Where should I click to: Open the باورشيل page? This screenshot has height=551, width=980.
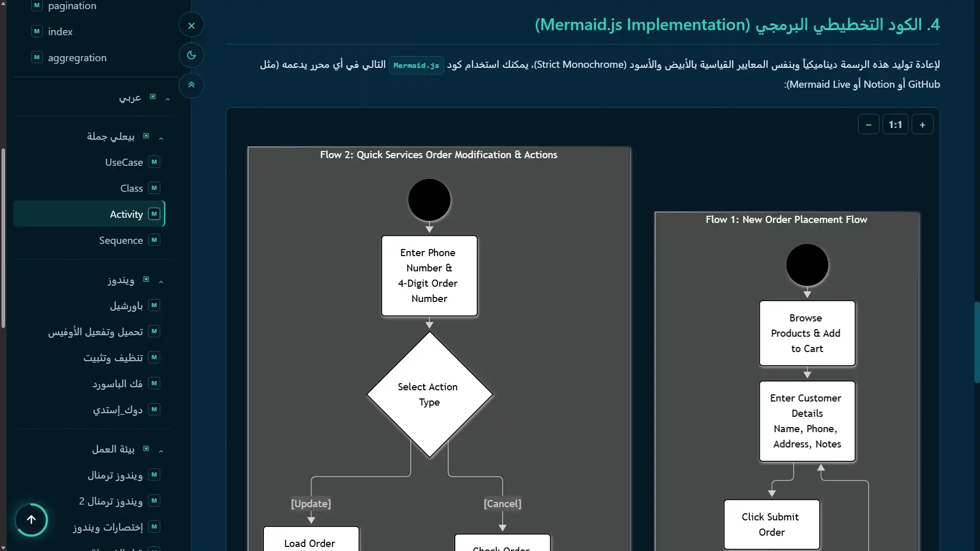click(x=126, y=306)
